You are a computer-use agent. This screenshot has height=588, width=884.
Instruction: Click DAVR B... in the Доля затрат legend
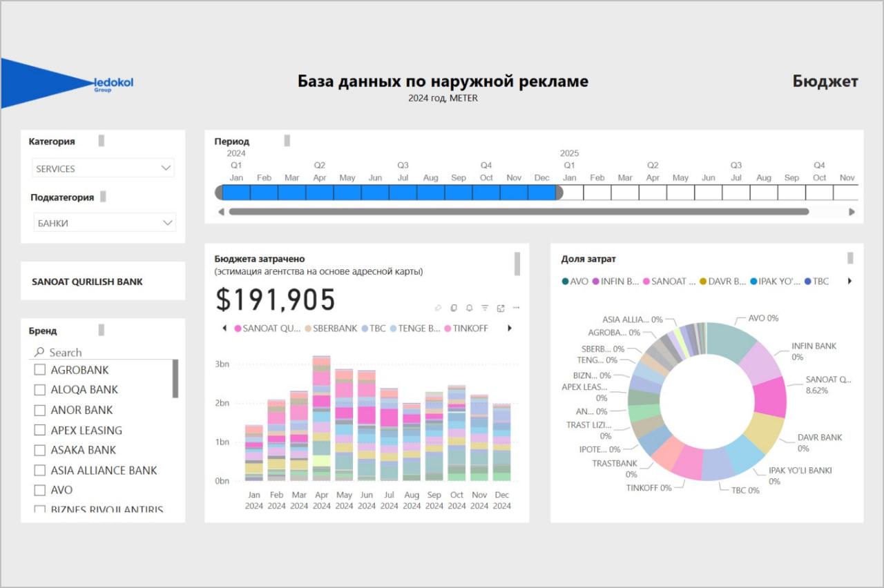723,281
